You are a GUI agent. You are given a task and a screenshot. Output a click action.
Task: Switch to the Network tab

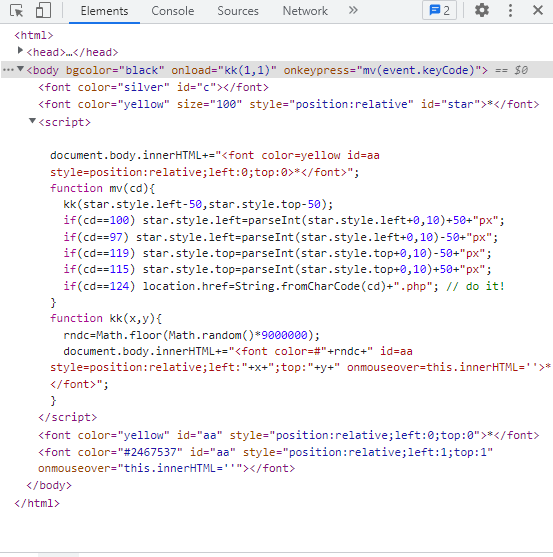305,11
